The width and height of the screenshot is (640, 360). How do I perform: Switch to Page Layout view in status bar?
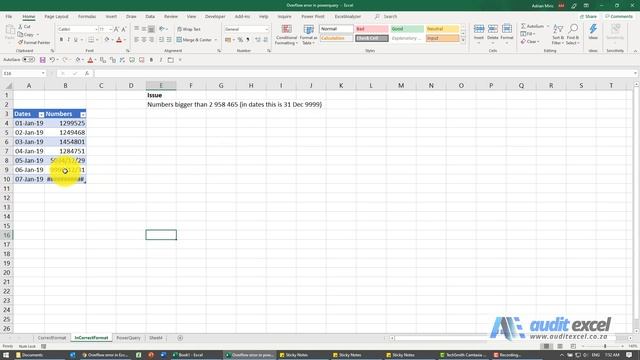tap(560, 346)
